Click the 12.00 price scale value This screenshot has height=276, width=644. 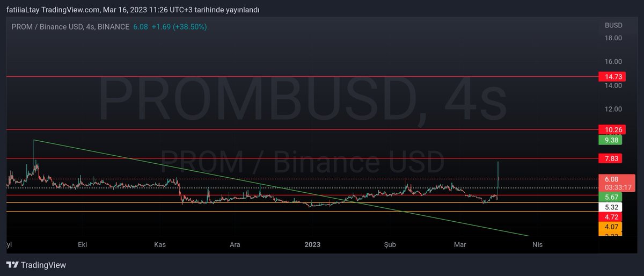click(x=613, y=109)
